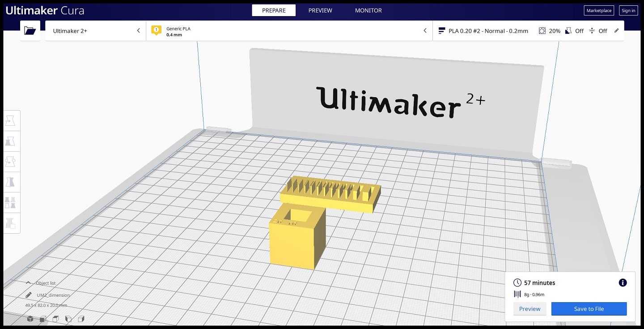Click the infill density icon
644x329 pixels.
(x=542, y=31)
